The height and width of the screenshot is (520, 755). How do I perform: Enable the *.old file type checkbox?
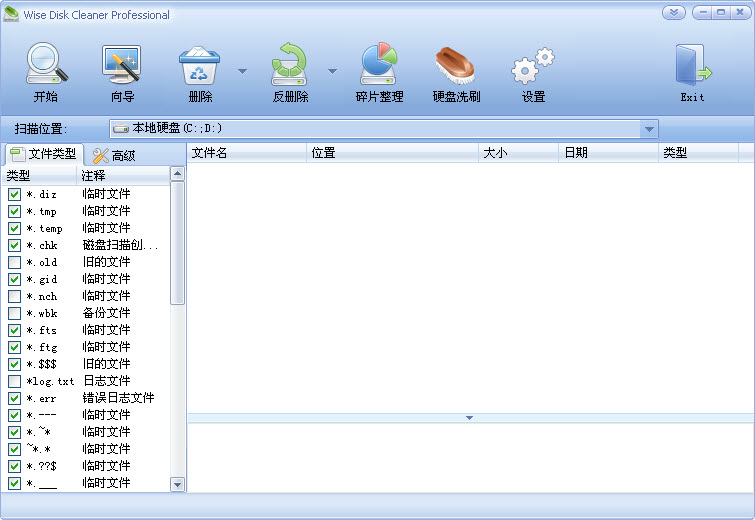click(x=14, y=262)
